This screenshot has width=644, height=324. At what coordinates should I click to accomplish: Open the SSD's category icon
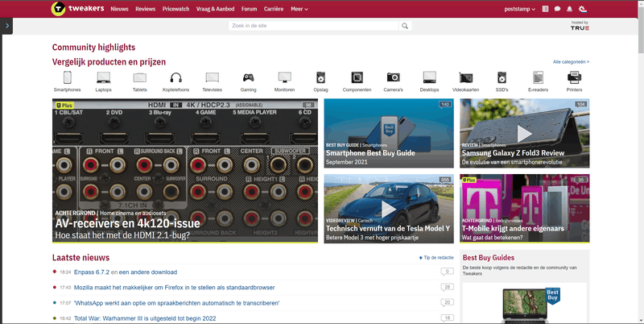coord(502,77)
